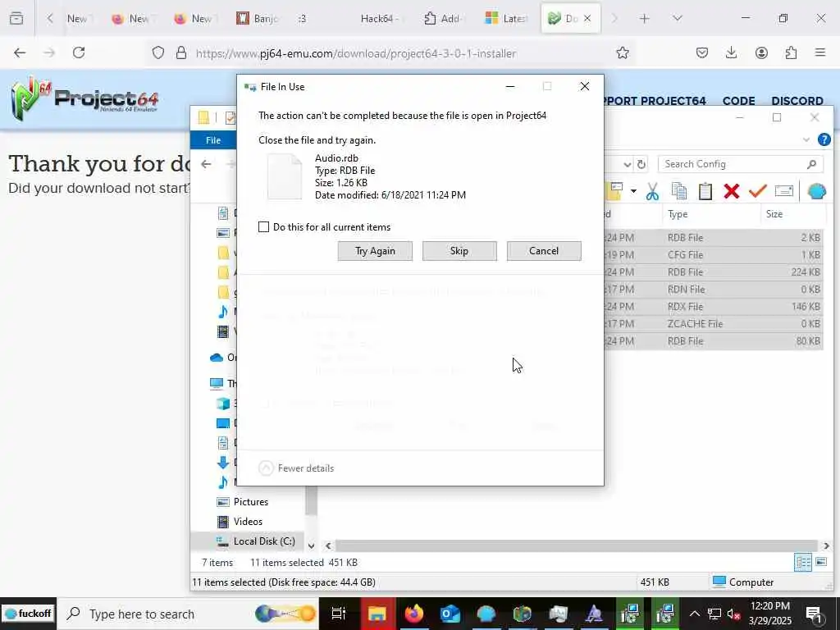Open a new Firefox tab with plus

tap(645, 18)
